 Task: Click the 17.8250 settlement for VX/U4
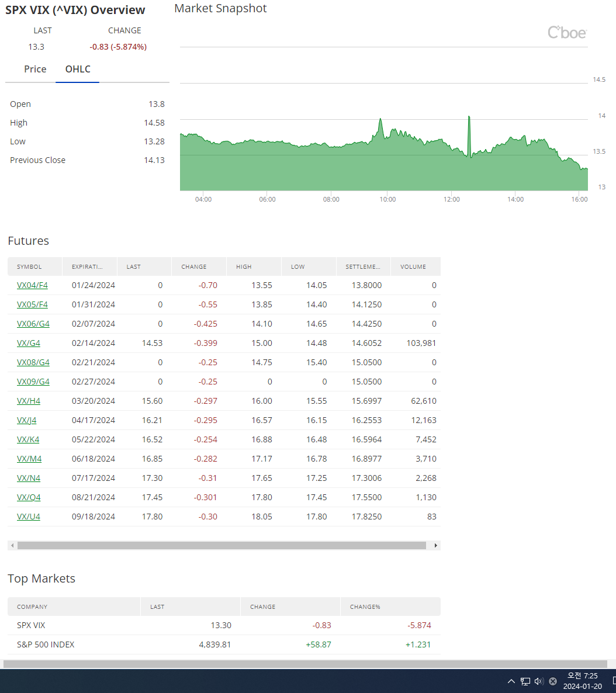(366, 517)
